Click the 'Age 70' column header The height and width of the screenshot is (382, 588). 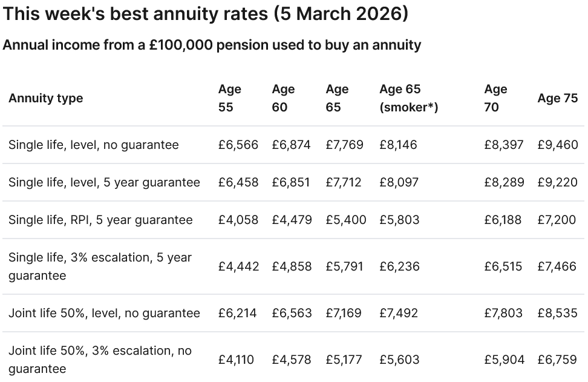495,98
